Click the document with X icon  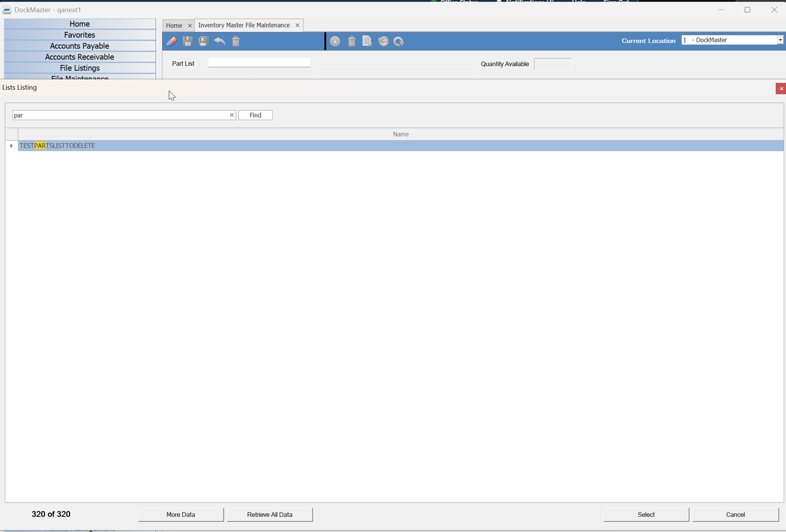(x=367, y=41)
